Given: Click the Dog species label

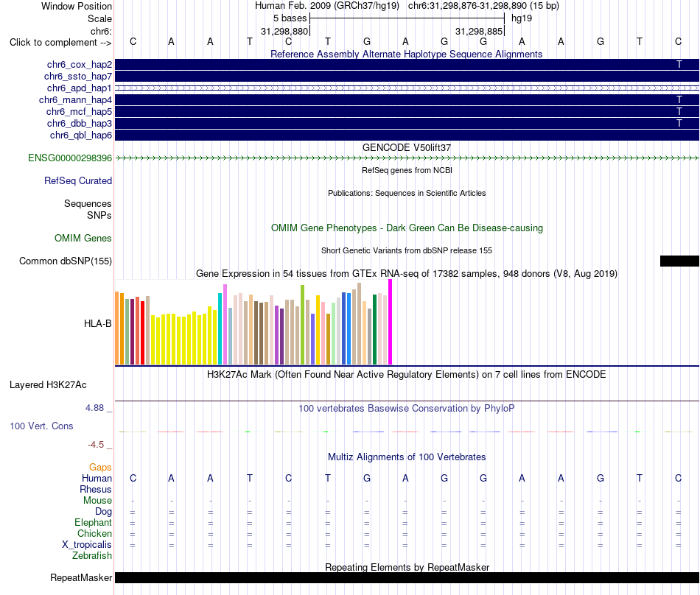Looking at the screenshot, I should [x=103, y=512].
